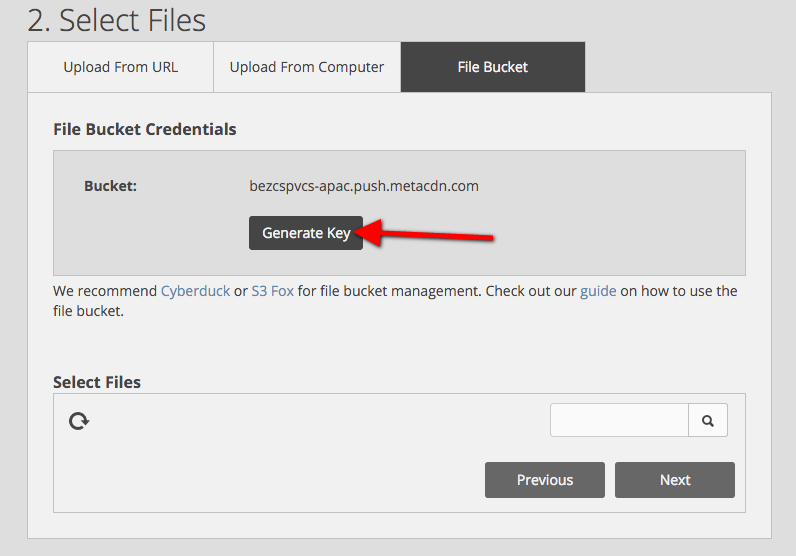Follow the guide link
The height and width of the screenshot is (556, 796).
(598, 291)
